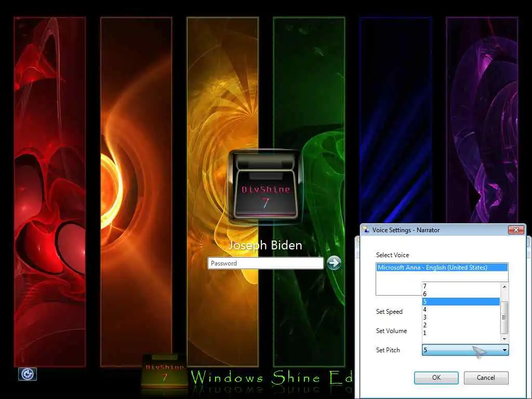Click the pitch list scroll up arrow
This screenshot has width=532, height=399.
(504, 287)
